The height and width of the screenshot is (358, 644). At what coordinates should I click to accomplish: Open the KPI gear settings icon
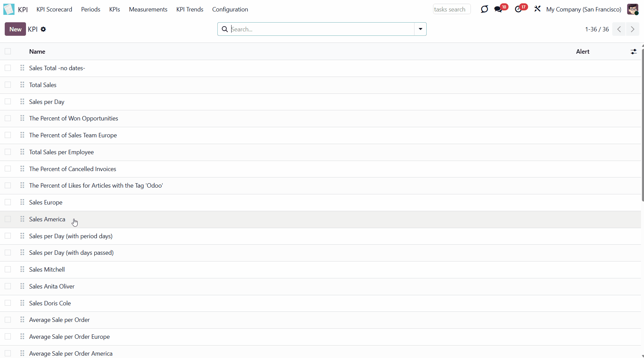[x=43, y=29]
